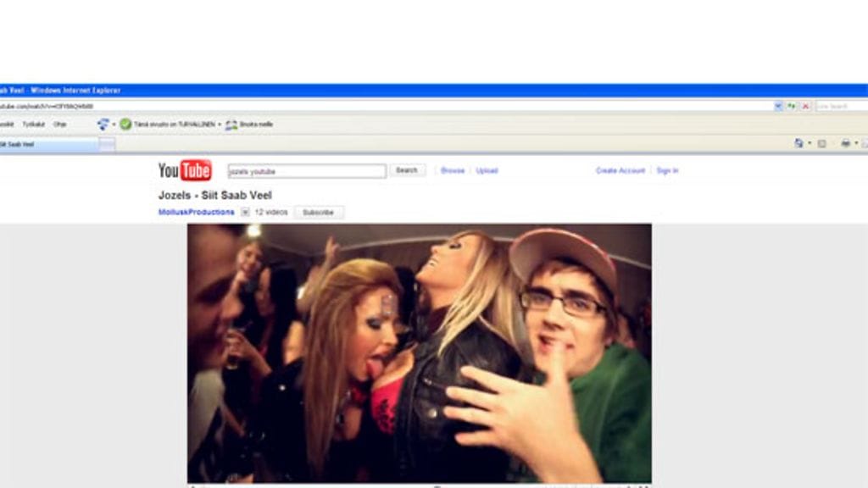This screenshot has height=488, width=868.
Task: Click the green safe-site checkmark icon
Action: (125, 125)
